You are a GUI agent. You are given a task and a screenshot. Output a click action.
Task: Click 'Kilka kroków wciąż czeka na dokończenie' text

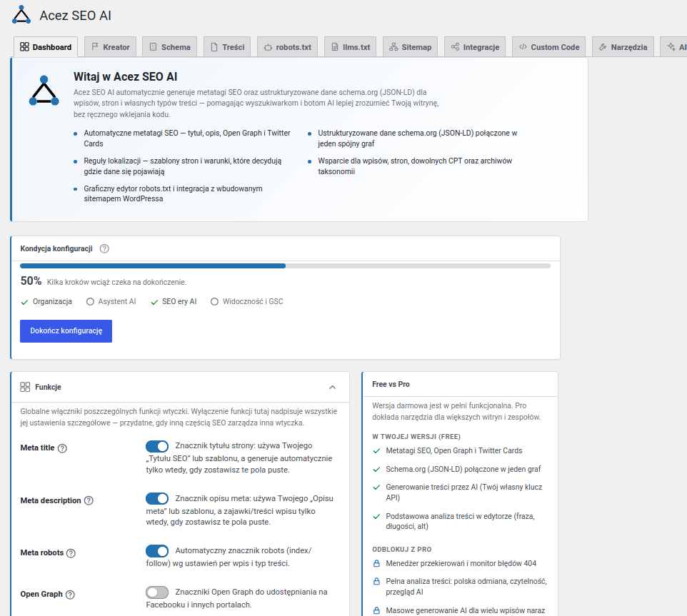pos(116,283)
